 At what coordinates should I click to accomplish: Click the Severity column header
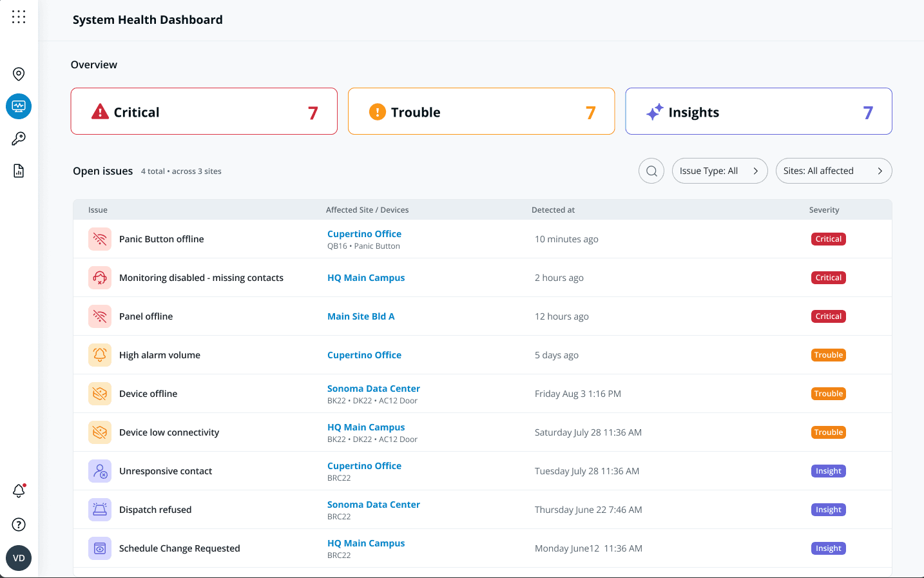click(x=824, y=210)
